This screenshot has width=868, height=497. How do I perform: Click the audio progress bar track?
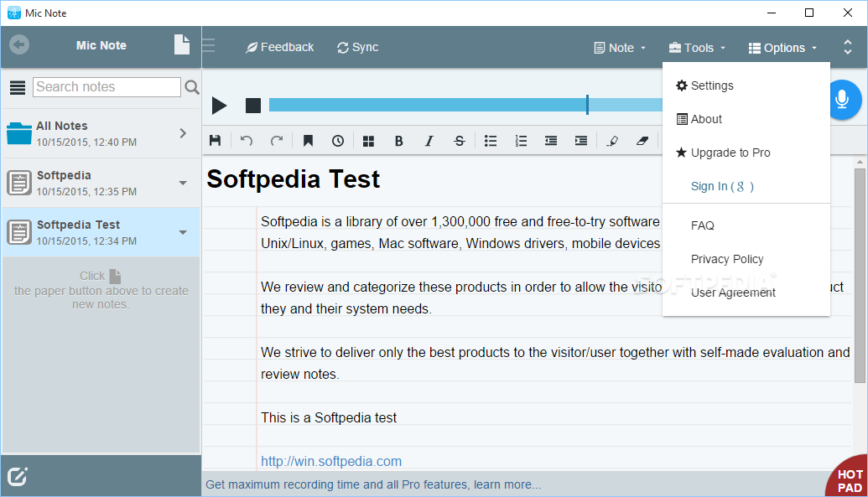(465, 105)
